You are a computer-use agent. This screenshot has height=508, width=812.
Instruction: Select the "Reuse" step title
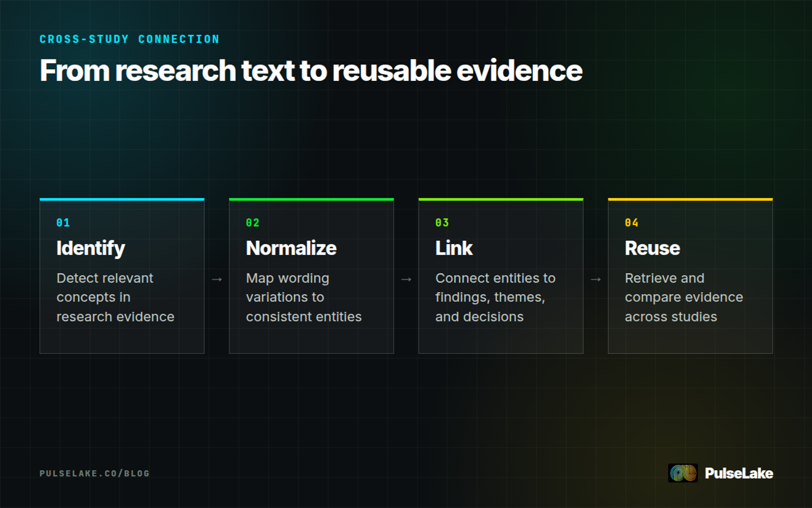point(653,248)
